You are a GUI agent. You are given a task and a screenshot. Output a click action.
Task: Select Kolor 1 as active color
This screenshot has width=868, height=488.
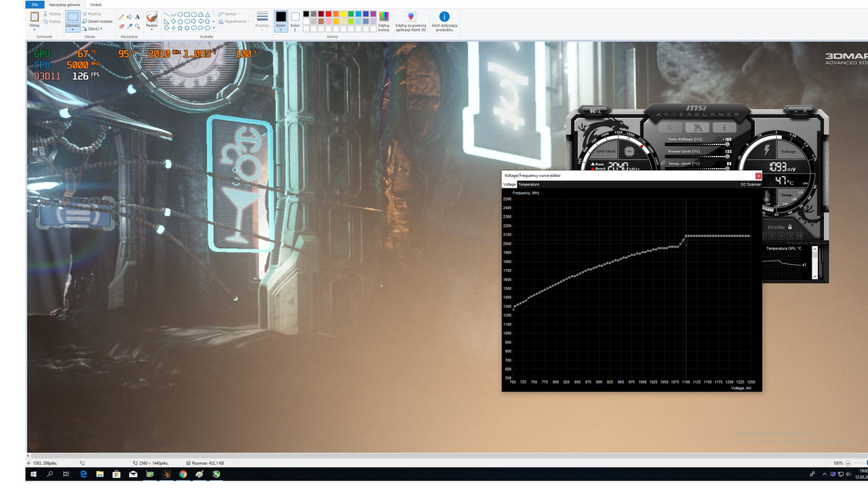coord(281,21)
